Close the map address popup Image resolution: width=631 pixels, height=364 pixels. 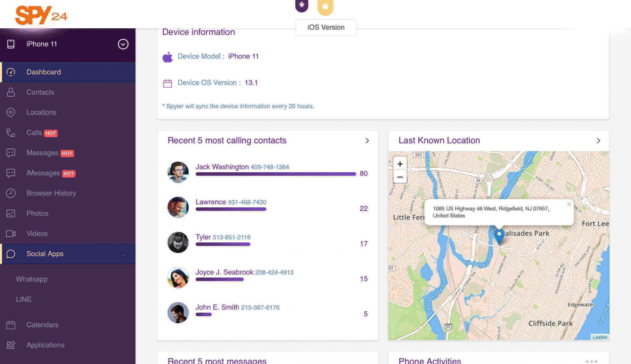pyautogui.click(x=569, y=204)
